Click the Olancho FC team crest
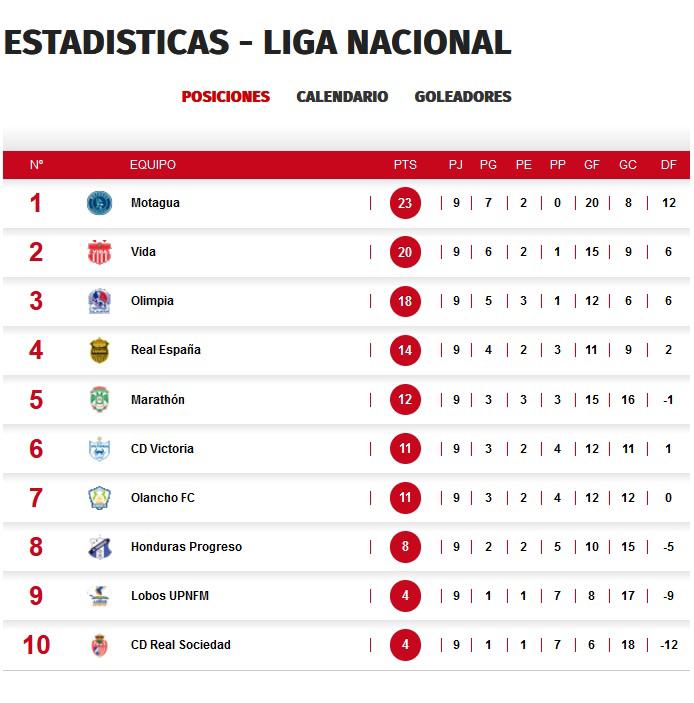This screenshot has height=703, width=694. [x=99, y=498]
